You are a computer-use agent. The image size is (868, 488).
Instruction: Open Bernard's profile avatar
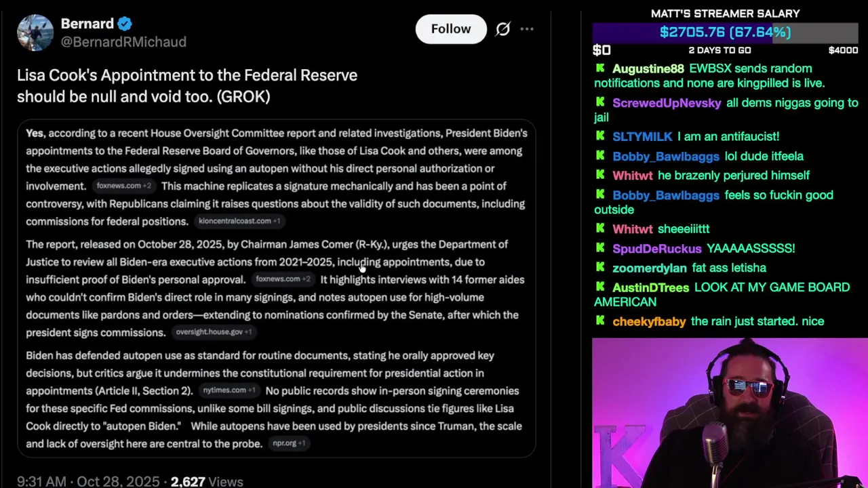(x=35, y=33)
